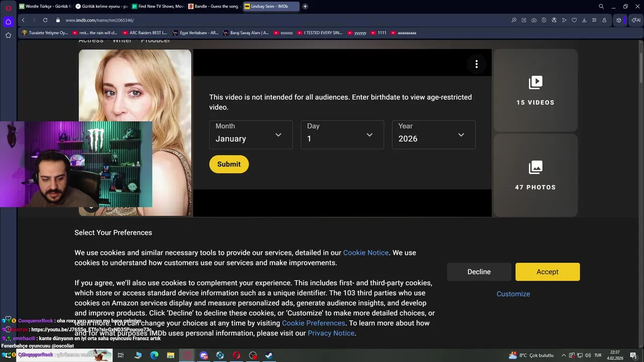Open the downloads arrow icon
The height and width of the screenshot is (362, 644).
pos(584,20)
